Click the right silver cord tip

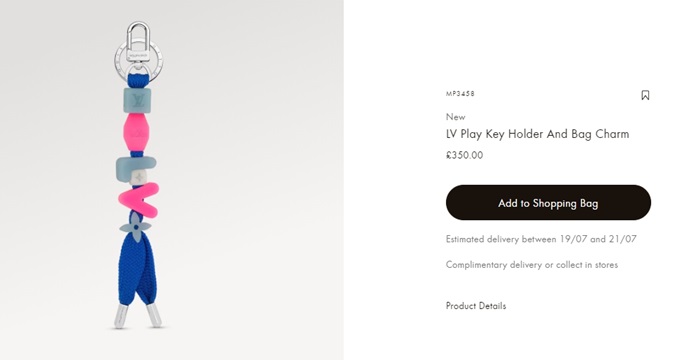(155, 315)
